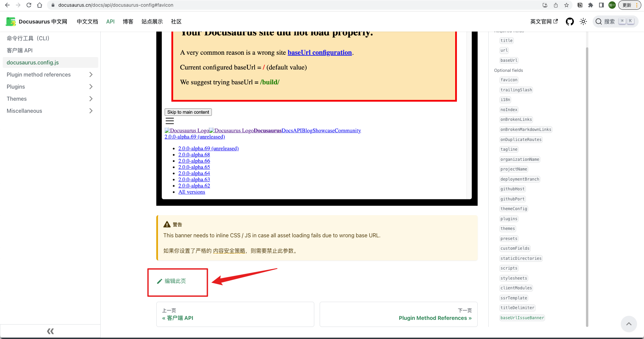The height and width of the screenshot is (339, 644).
Task: Expand the Plugins sidebar category chevron
Action: (x=91, y=87)
